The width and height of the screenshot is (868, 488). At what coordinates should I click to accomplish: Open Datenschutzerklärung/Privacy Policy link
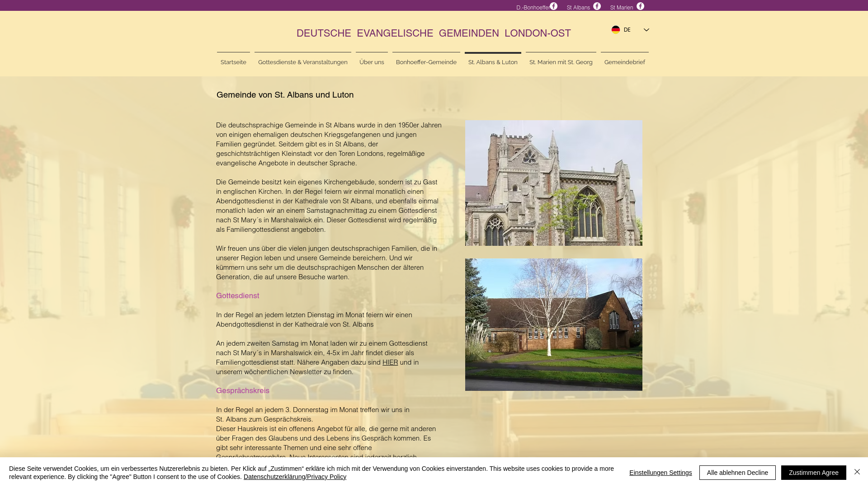[x=295, y=477]
